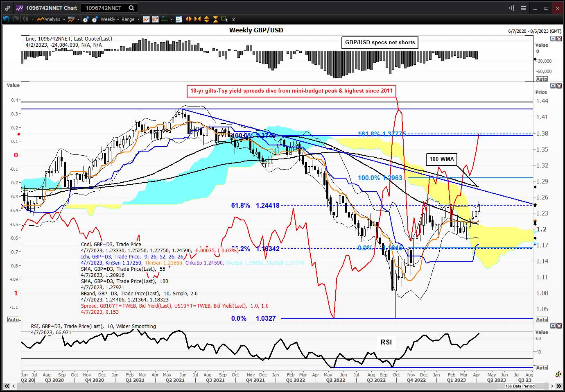Select the GBP/USD specs net shorts label
Viewport: 565px width, 392px height.
coord(380,42)
